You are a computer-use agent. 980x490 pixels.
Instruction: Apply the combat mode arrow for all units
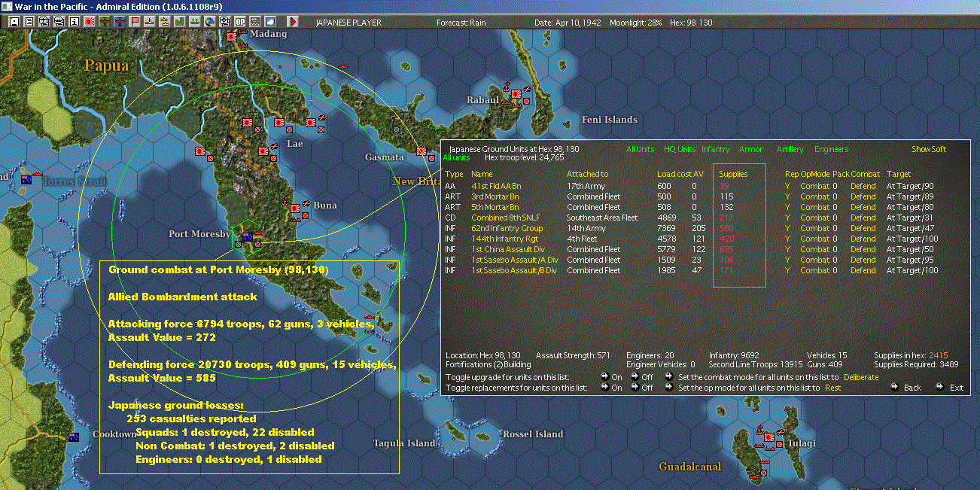(669, 377)
